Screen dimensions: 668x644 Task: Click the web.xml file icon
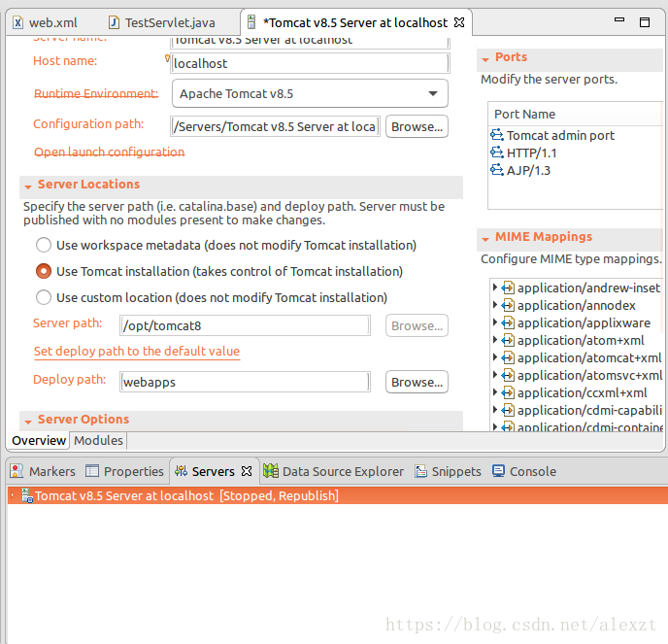pyautogui.click(x=17, y=22)
